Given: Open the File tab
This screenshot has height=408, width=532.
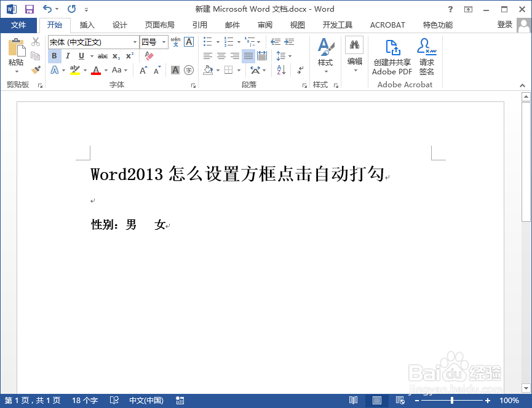Looking at the screenshot, I should pyautogui.click(x=18, y=25).
